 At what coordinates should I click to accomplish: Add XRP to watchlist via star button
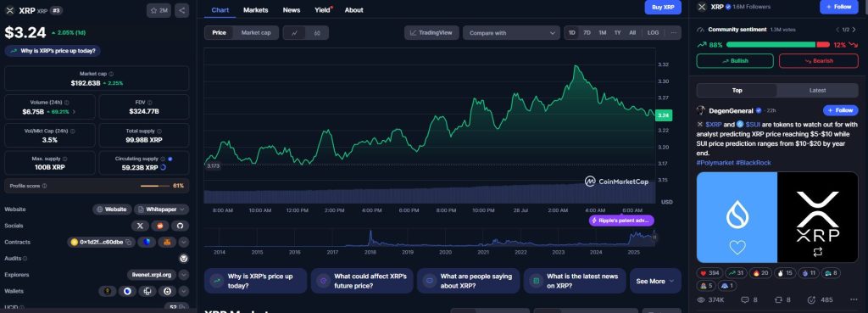point(159,10)
